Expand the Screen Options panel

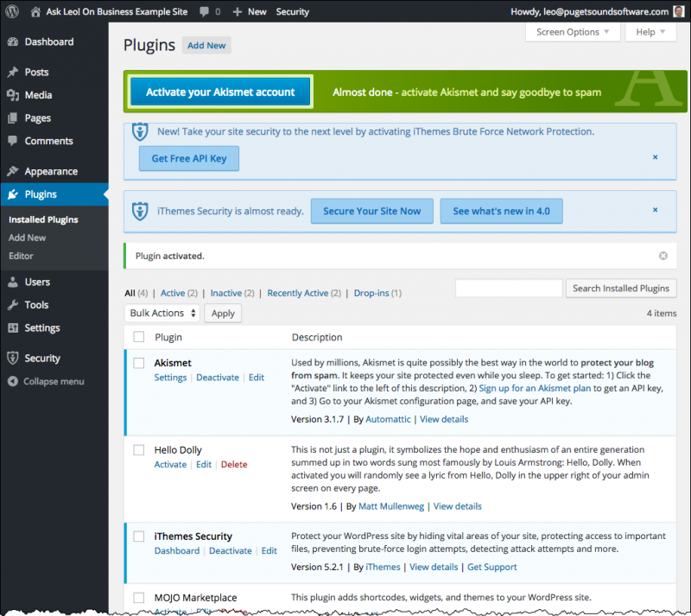[x=573, y=32]
